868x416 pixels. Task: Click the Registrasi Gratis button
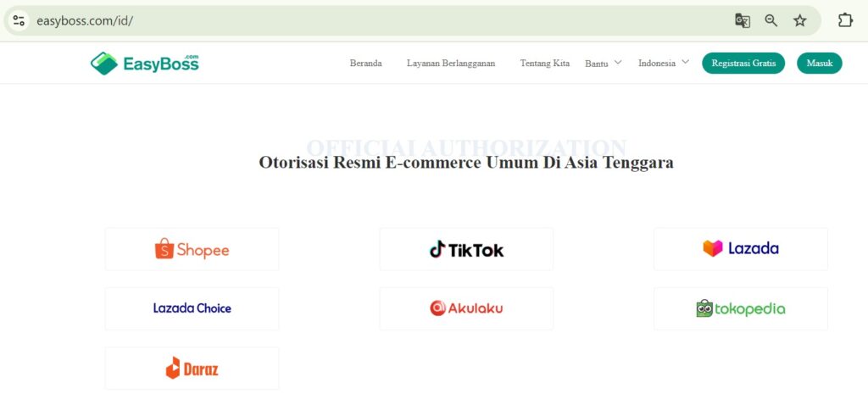(x=743, y=63)
